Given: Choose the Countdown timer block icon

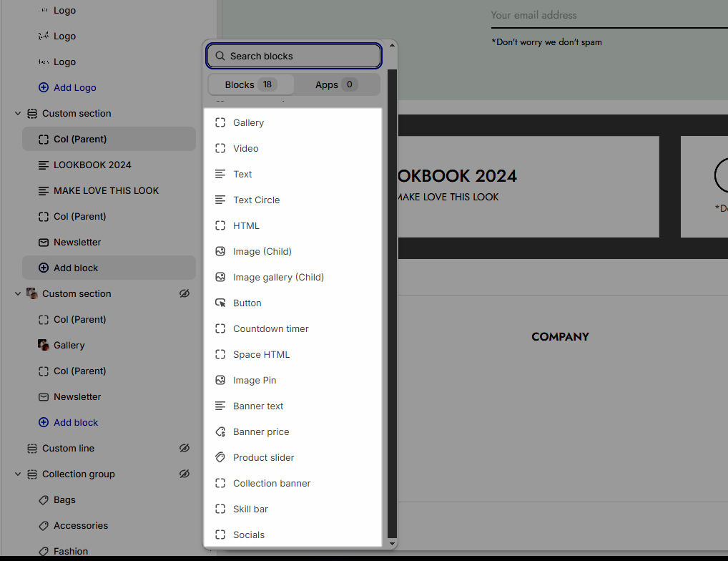Looking at the screenshot, I should pos(220,328).
